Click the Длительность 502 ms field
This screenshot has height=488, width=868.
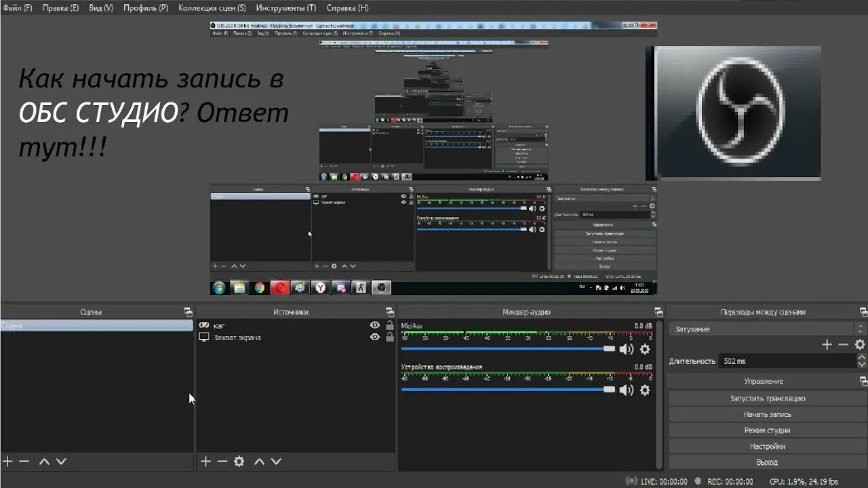tap(787, 361)
